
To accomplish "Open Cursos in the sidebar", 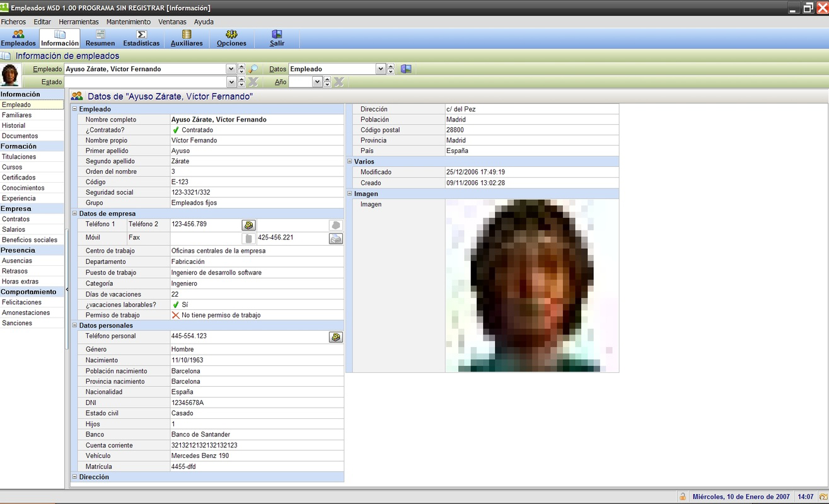I will [32, 167].
